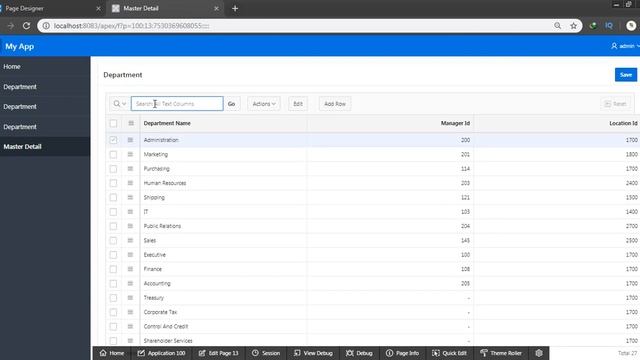Image resolution: width=640 pixels, height=360 pixels.
Task: Open the third Department sidebar item
Action: 45,127
